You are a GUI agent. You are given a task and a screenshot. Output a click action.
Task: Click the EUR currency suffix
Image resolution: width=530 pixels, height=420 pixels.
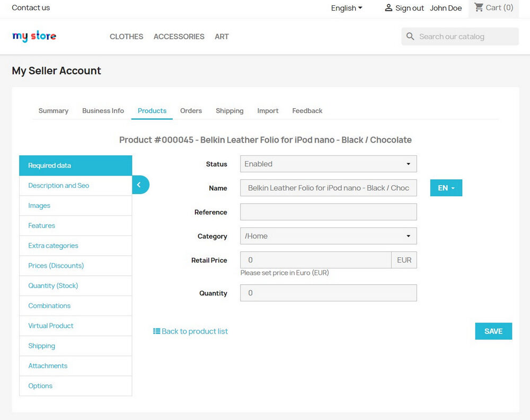[x=404, y=260]
